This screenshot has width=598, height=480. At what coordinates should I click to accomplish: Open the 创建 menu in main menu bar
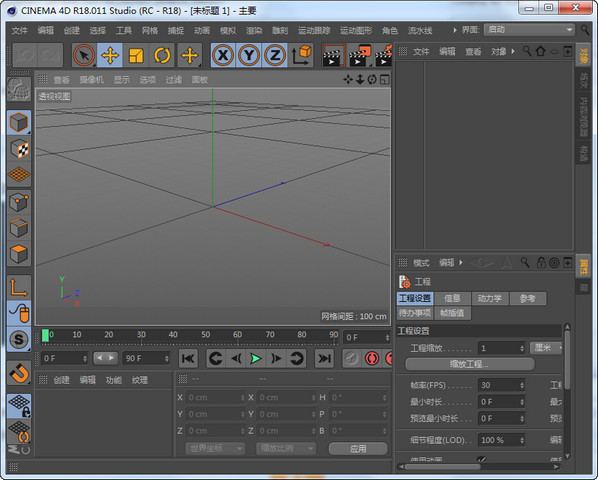tap(72, 31)
